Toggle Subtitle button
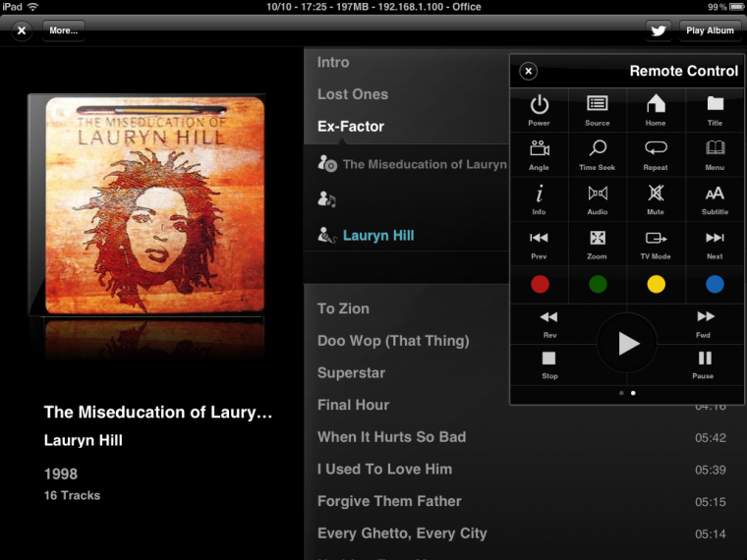747x560 pixels. coord(715,199)
